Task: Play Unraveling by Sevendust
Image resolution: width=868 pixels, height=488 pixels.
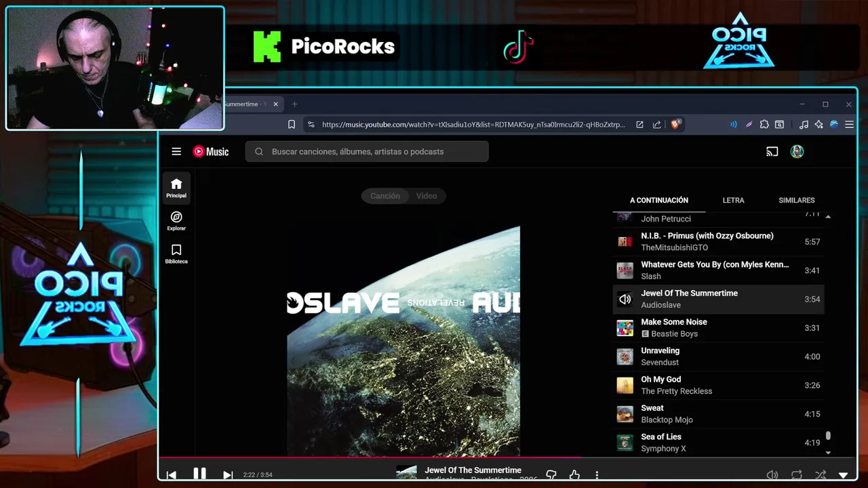Action: (719, 357)
